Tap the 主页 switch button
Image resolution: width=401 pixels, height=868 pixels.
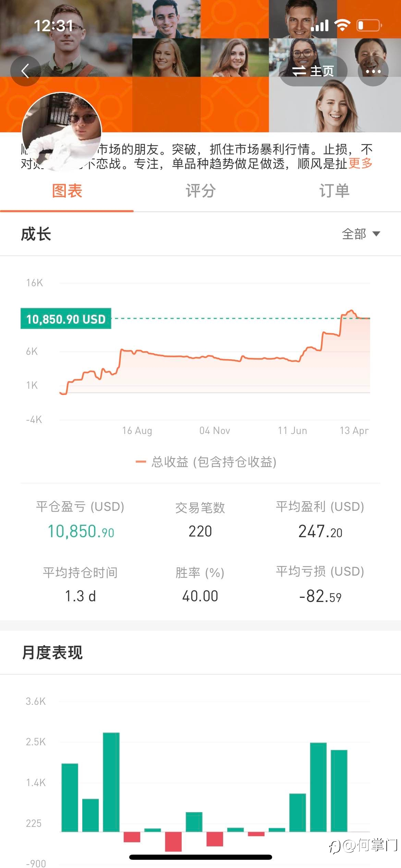click(313, 71)
